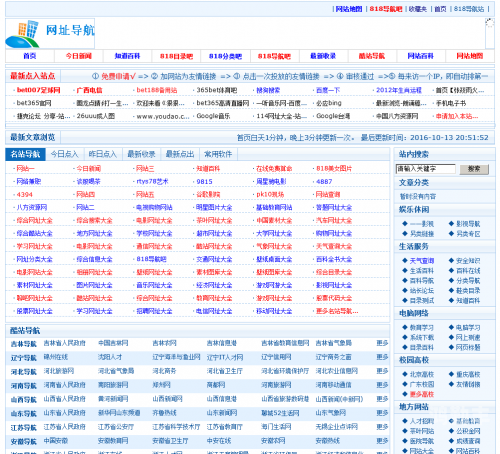Open 今日新闻 in main navigation bar

79,56
